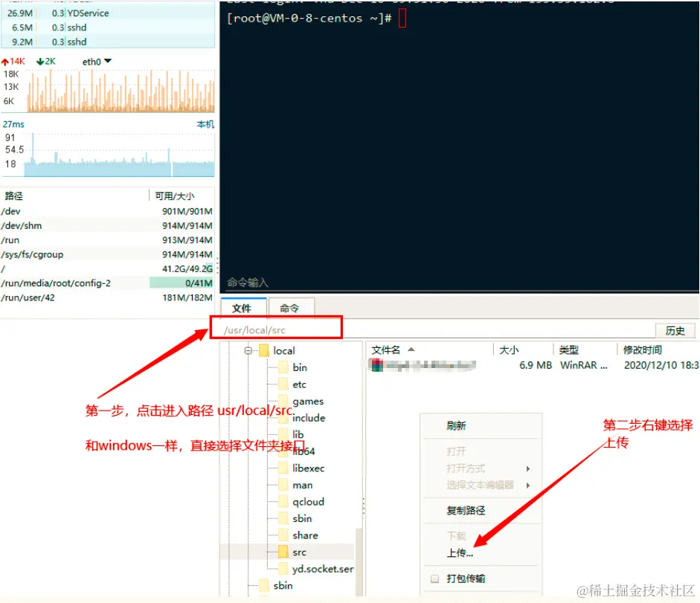Select the games folder in tree
The image size is (700, 603).
click(308, 402)
